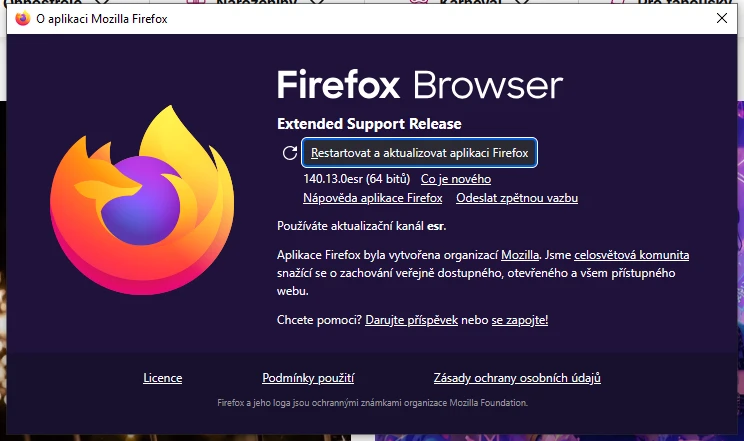
Task: Open the Licence link
Action: [x=163, y=378]
